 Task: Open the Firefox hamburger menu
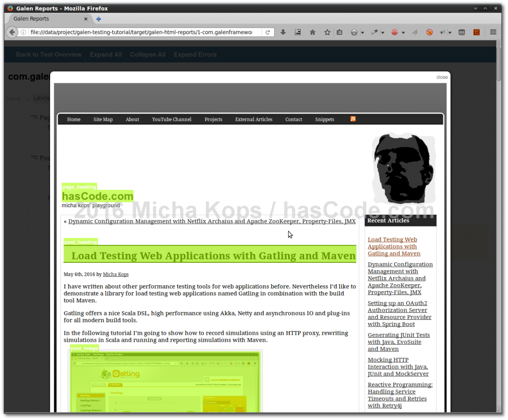click(x=493, y=32)
